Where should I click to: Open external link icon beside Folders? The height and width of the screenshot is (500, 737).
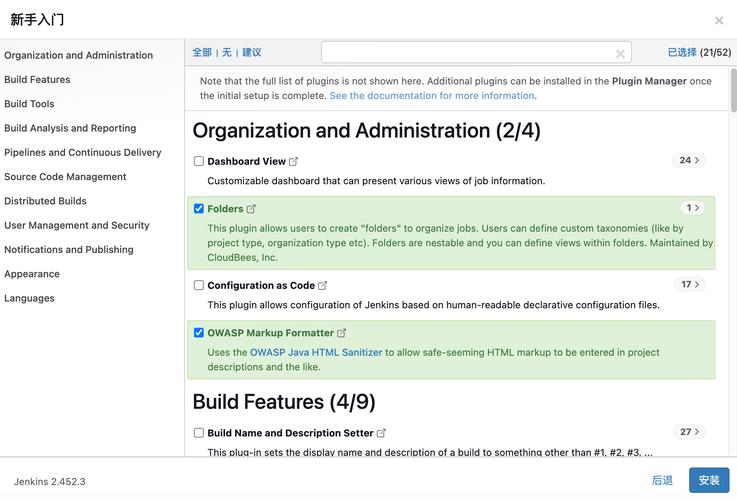point(251,209)
